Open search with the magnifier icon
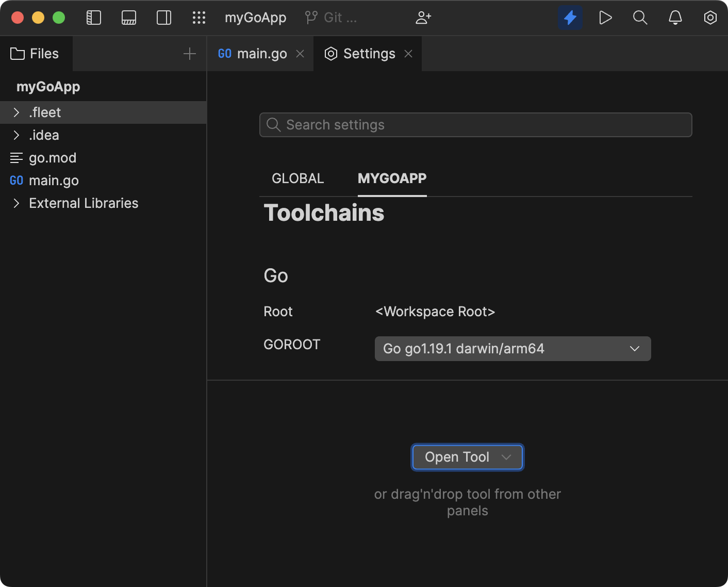The image size is (728, 587). pyautogui.click(x=640, y=17)
